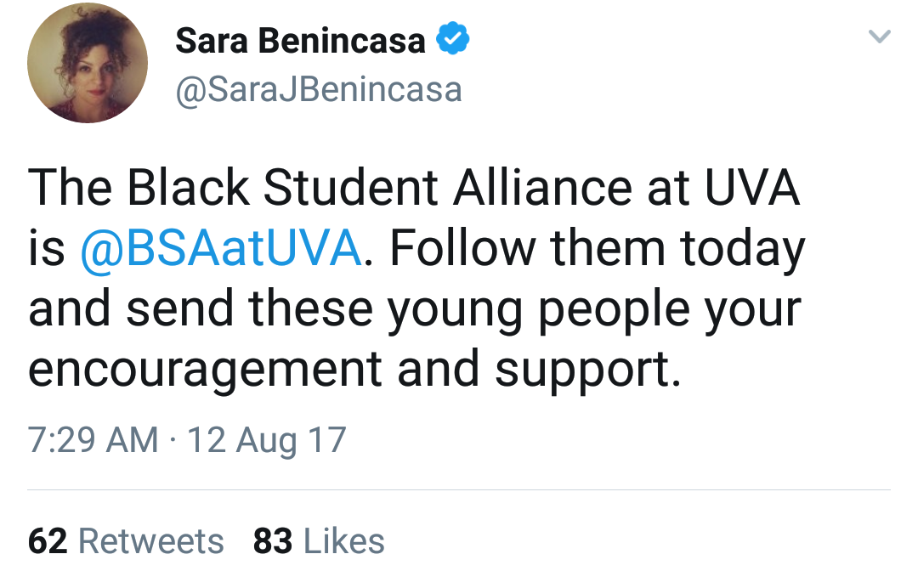The width and height of the screenshot is (918, 588).
Task: Click the number 83 likes count
Action: (272, 541)
